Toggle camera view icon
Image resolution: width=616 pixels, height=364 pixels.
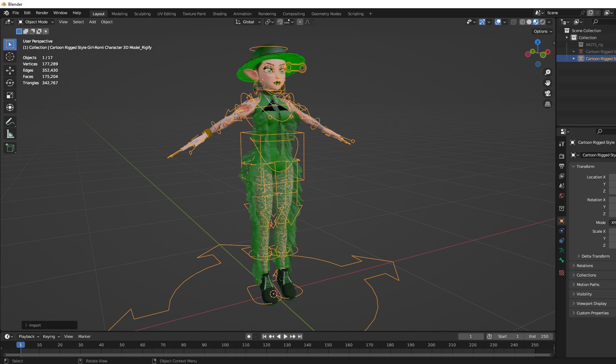click(548, 93)
